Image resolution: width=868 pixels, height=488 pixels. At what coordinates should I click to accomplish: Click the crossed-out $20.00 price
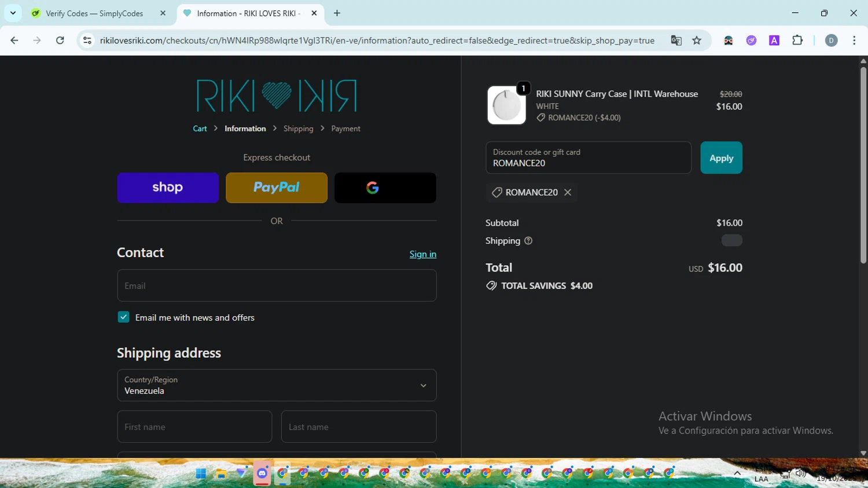[731, 94]
